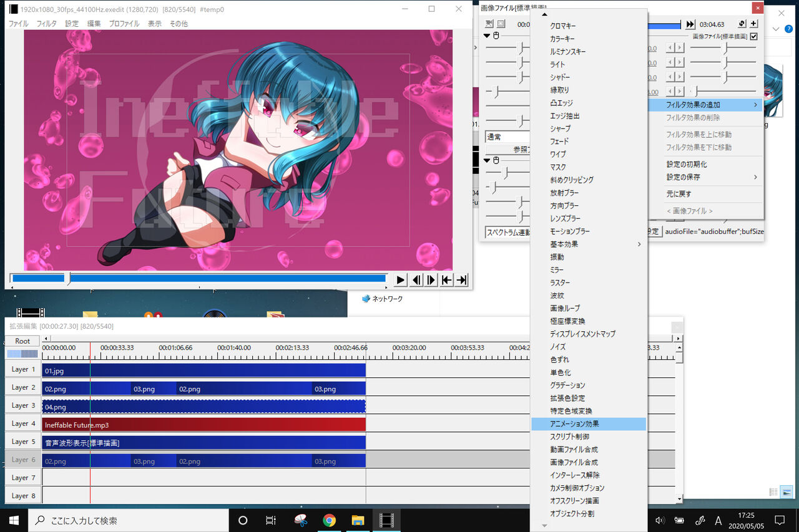Image resolution: width=799 pixels, height=532 pixels.
Task: Open Cortana from the taskbar
Action: point(243,520)
